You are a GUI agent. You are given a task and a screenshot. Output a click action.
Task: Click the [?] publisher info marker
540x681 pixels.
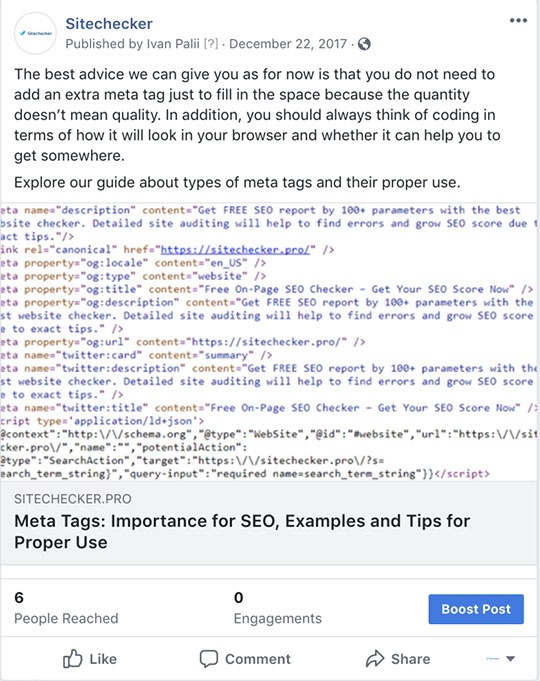[211, 44]
